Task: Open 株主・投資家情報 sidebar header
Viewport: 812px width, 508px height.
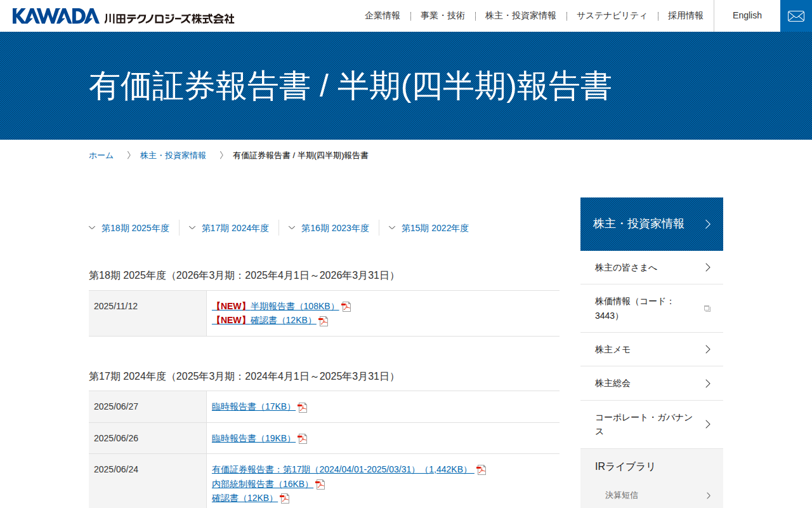Action: tap(652, 224)
